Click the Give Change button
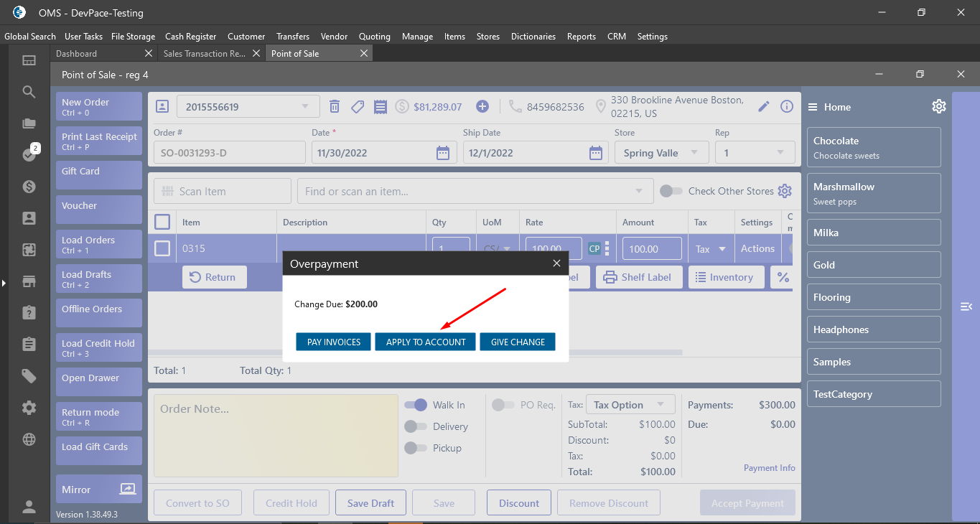 pyautogui.click(x=518, y=342)
